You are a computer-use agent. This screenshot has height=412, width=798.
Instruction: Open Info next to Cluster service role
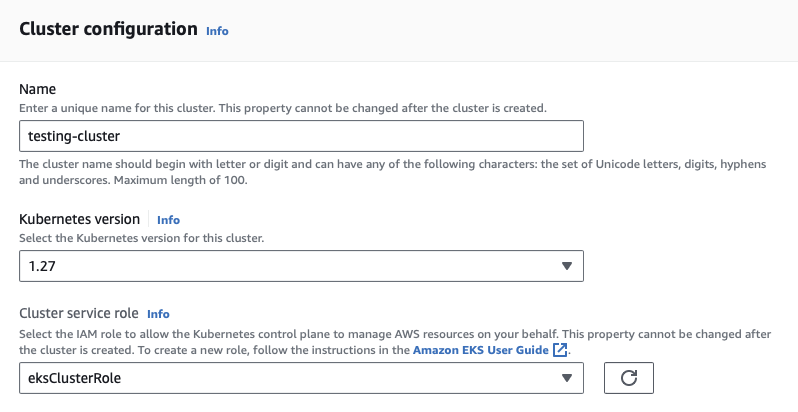point(158,313)
